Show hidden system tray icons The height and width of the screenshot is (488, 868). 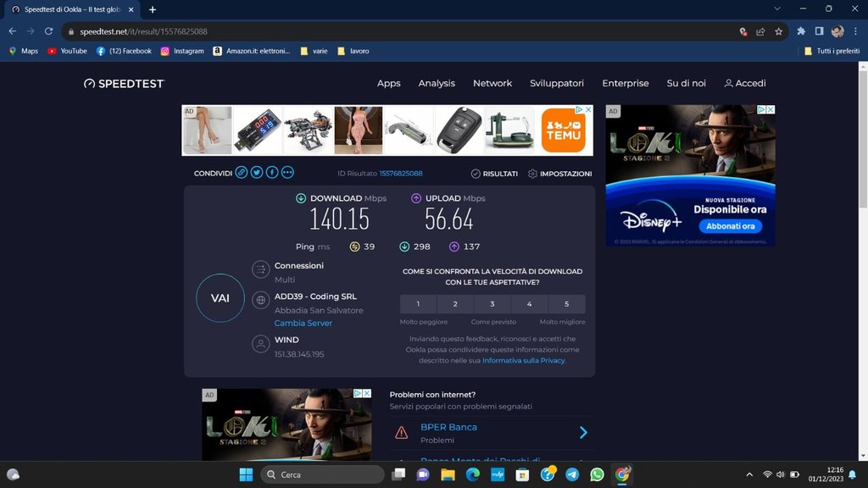click(x=749, y=474)
